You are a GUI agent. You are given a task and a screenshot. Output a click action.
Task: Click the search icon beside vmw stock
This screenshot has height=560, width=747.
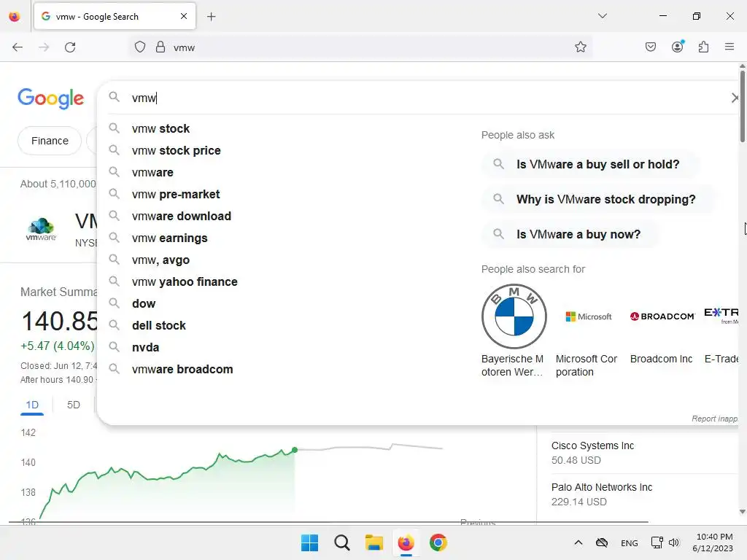114,128
